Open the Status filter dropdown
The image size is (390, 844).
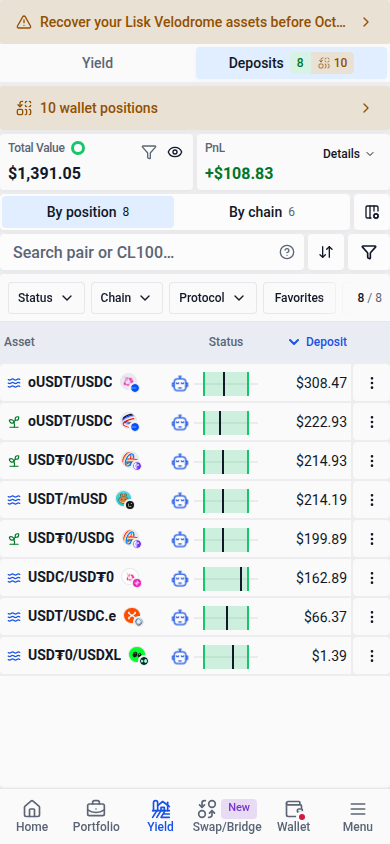coord(46,298)
